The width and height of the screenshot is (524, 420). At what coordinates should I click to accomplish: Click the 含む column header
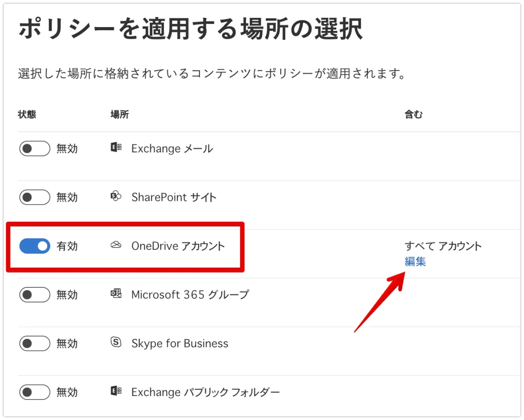414,115
